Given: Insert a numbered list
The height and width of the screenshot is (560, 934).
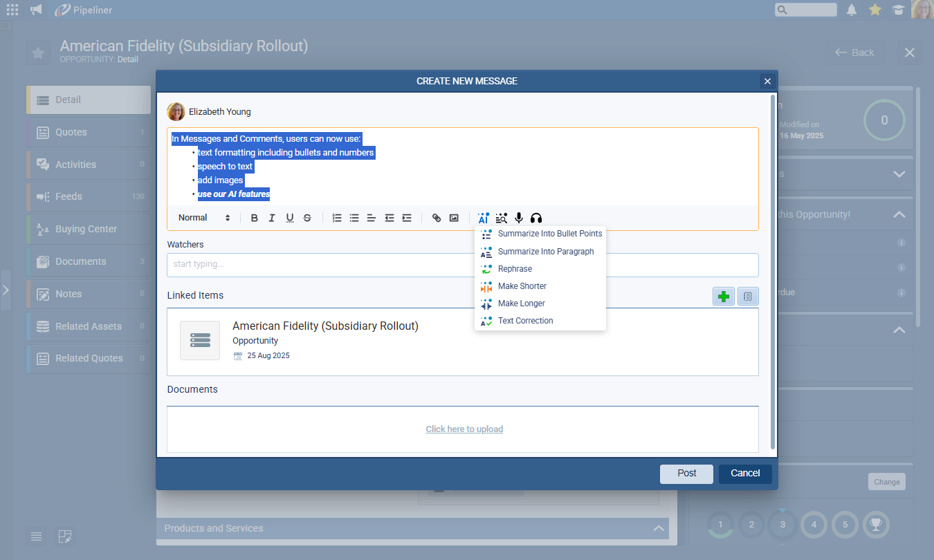Looking at the screenshot, I should pyautogui.click(x=337, y=218).
